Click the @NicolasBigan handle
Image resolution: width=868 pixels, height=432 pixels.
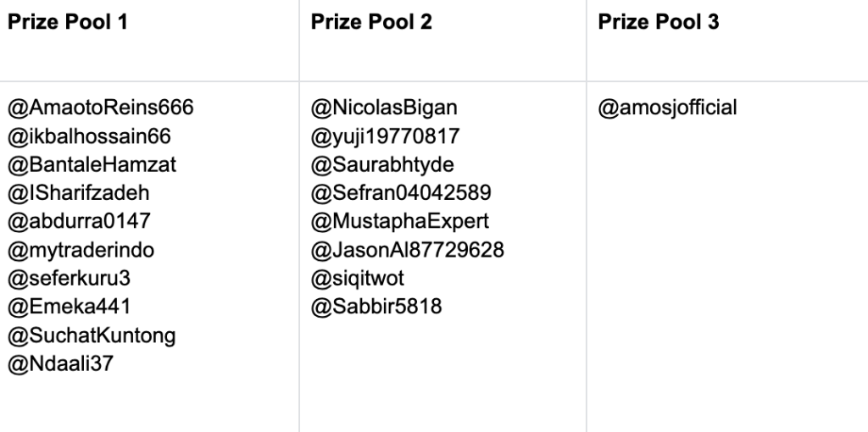(384, 108)
